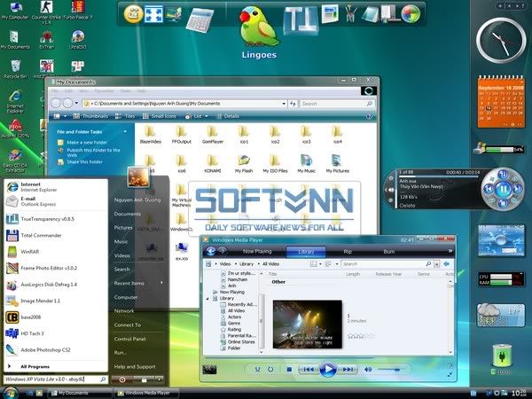The image size is (532, 399).
Task: Adjust the Media Player volume slider
Action: pos(389,370)
